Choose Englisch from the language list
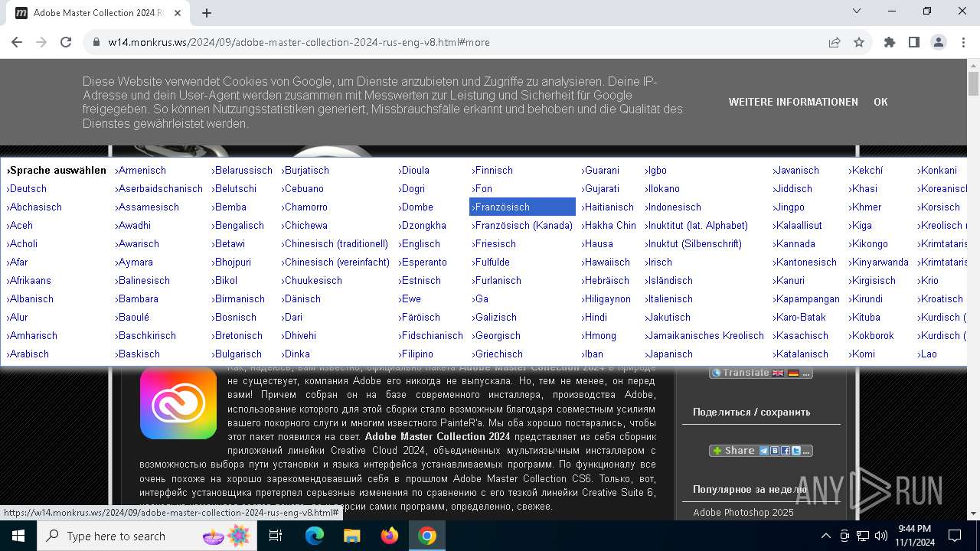The width and height of the screenshot is (980, 551). click(x=420, y=243)
